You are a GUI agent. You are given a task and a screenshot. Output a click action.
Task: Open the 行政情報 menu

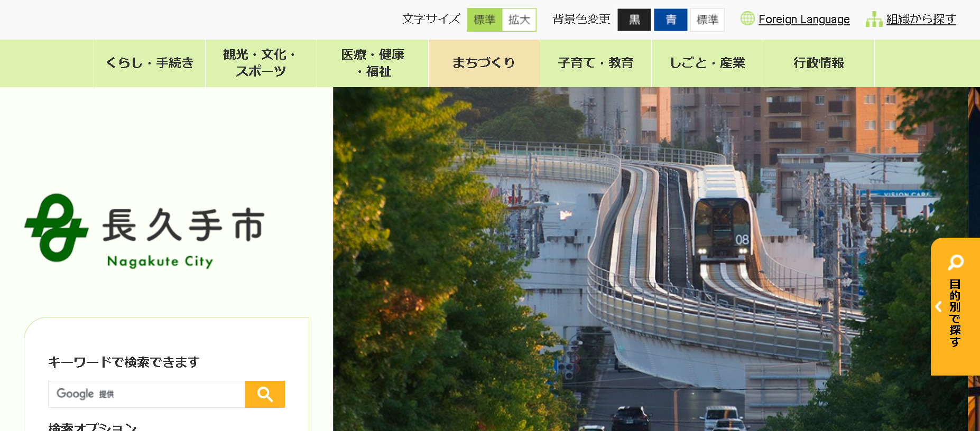pyautogui.click(x=819, y=63)
